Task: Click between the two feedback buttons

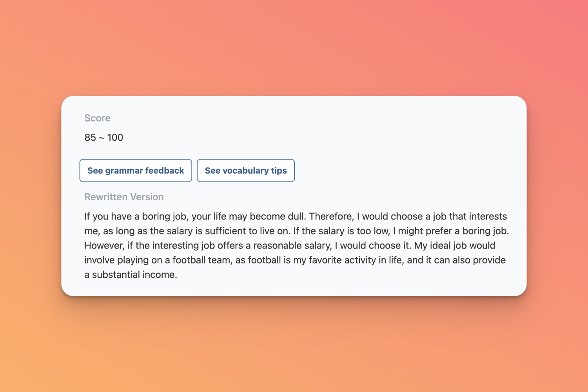Action: coord(195,171)
